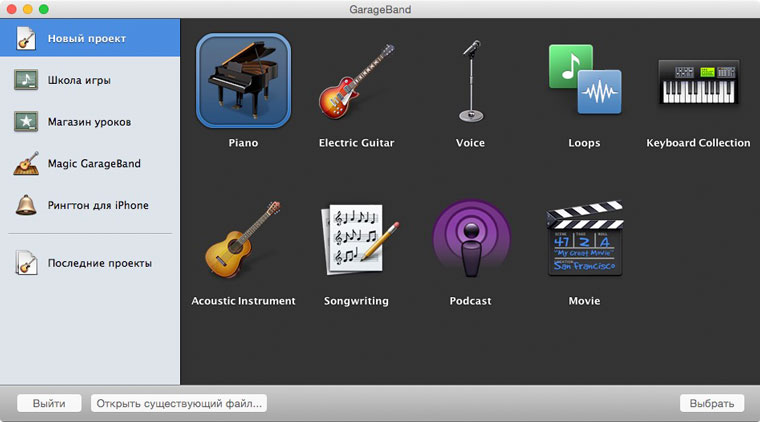Screen dimensions: 760x422
Task: Click the Выйти button
Action: click(49, 403)
